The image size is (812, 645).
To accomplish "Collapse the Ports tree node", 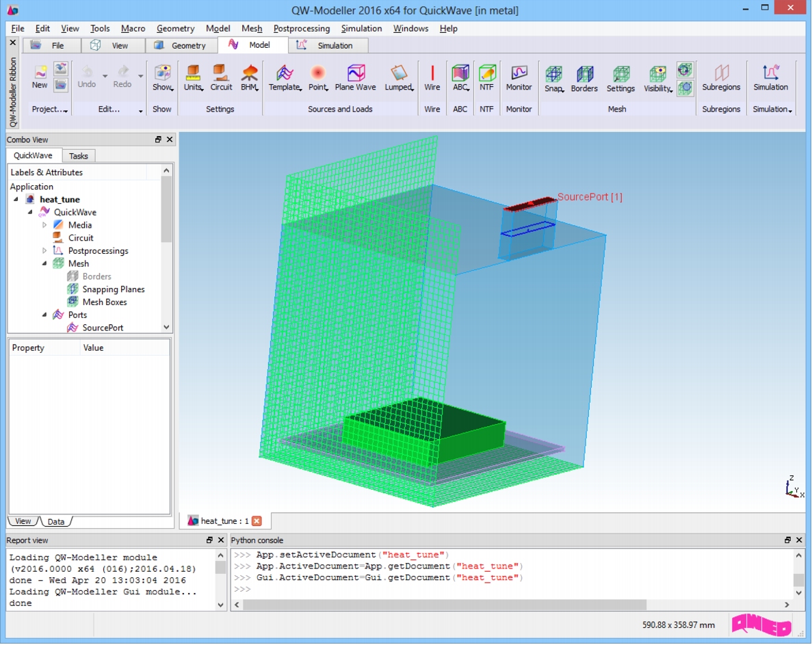I will coord(44,315).
